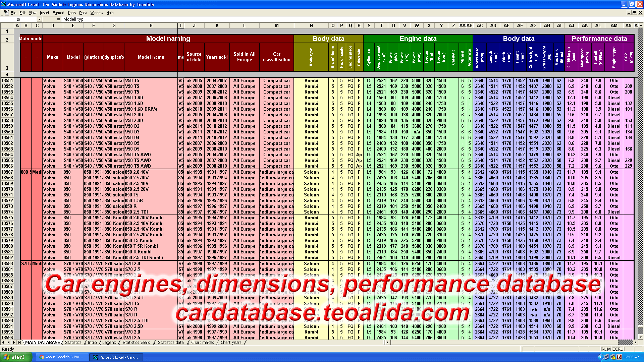Restore the workbook window inside Excel
The height and width of the screenshot is (362, 644).
pyautogui.click(x=634, y=13)
